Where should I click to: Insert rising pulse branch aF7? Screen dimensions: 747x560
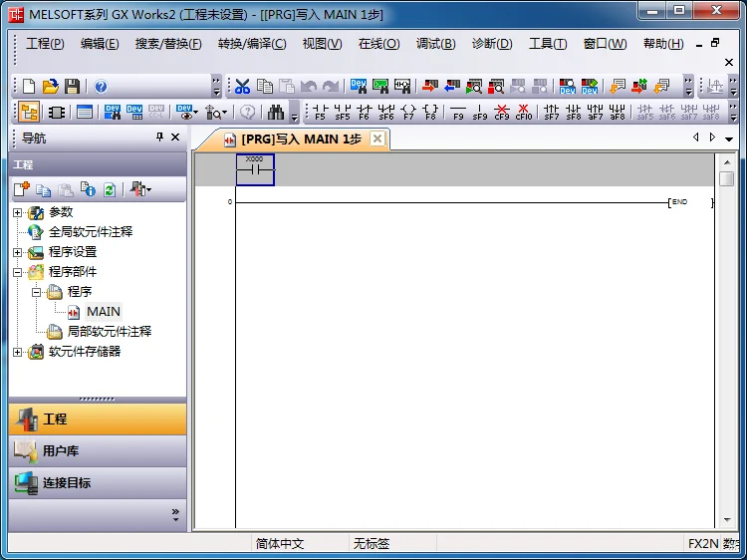[x=595, y=113]
